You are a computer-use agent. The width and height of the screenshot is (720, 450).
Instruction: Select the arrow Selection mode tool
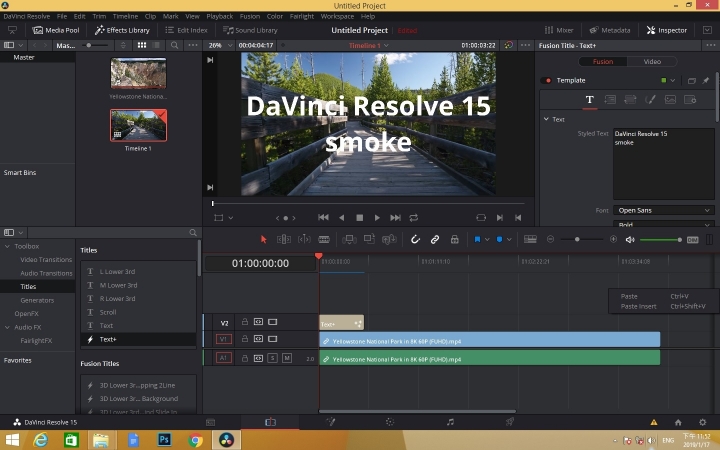pos(264,239)
